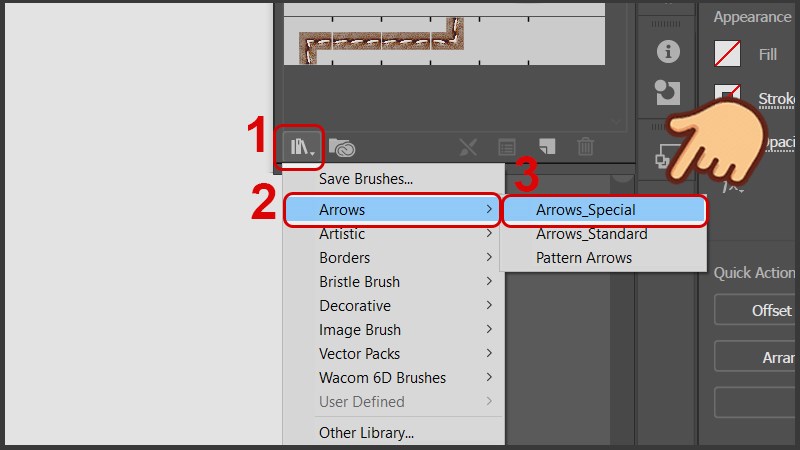Select Arrows_Special from the submenu
This screenshot has height=450, width=800.
[x=586, y=210]
